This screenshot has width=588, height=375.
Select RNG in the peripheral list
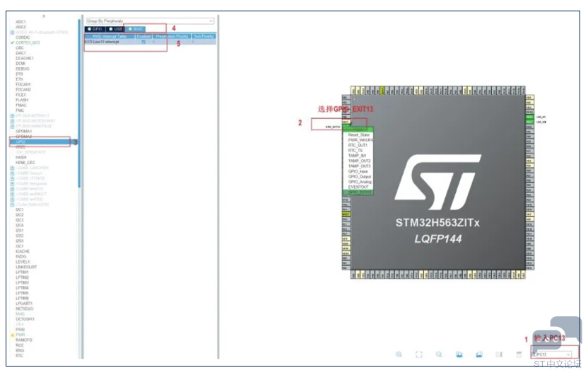[20, 351]
